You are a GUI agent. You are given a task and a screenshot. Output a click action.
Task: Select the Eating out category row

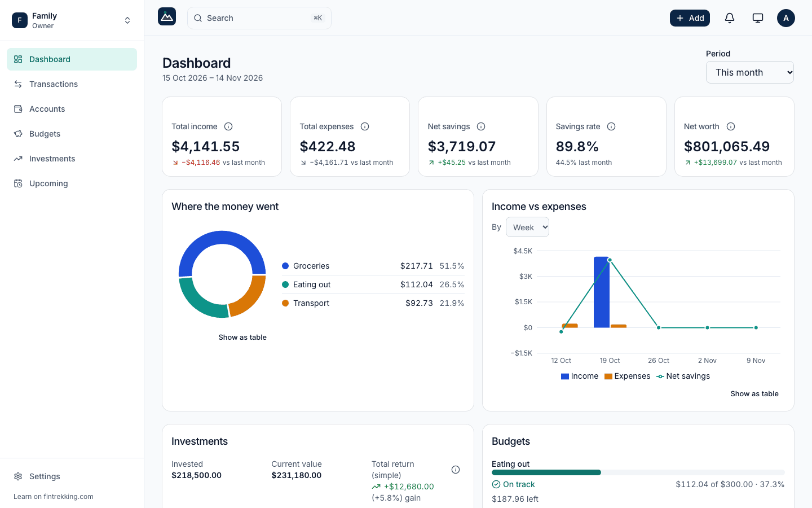tap(373, 284)
